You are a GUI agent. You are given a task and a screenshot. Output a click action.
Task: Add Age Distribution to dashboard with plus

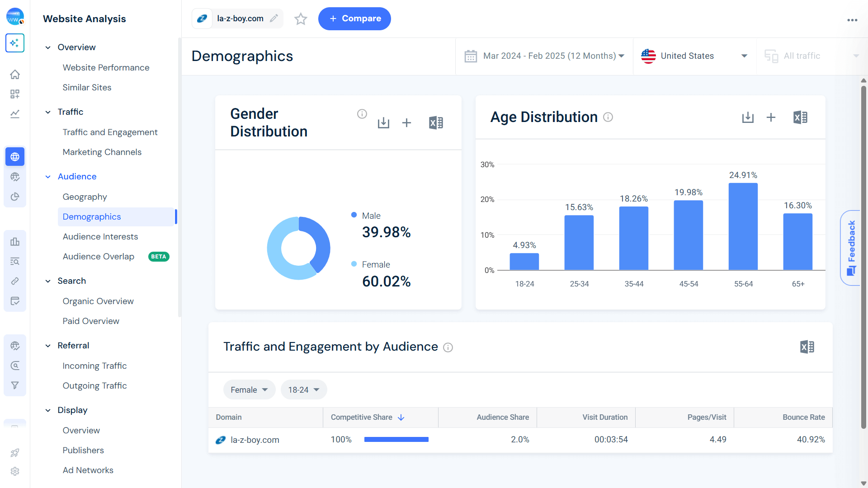(x=771, y=117)
